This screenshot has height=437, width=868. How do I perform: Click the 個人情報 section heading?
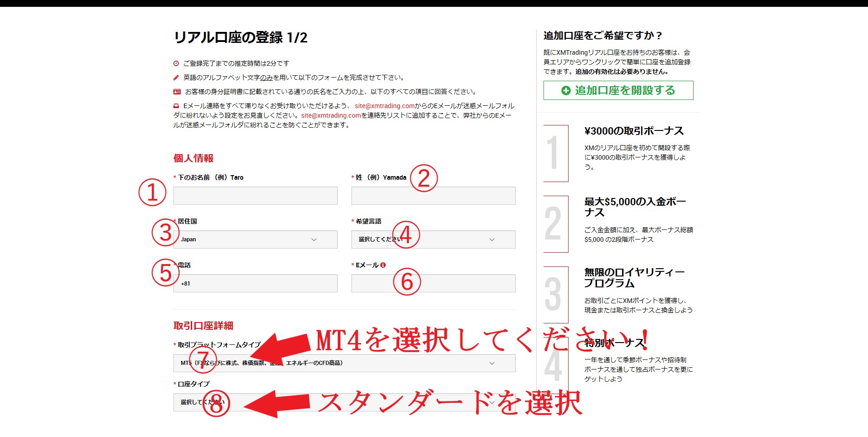[193, 158]
